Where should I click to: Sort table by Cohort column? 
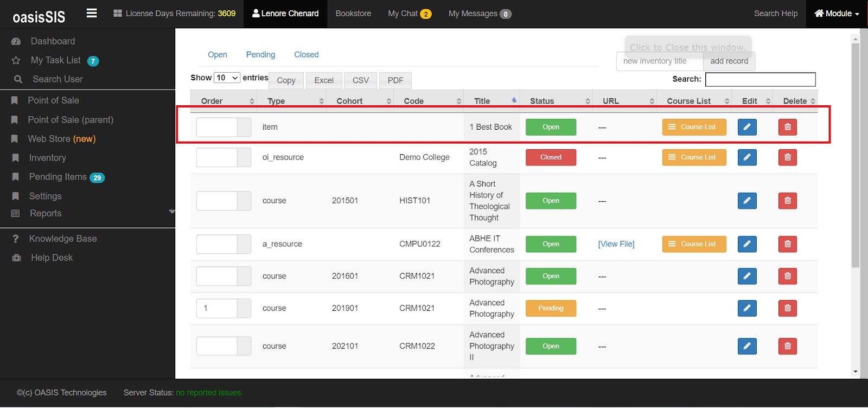359,101
